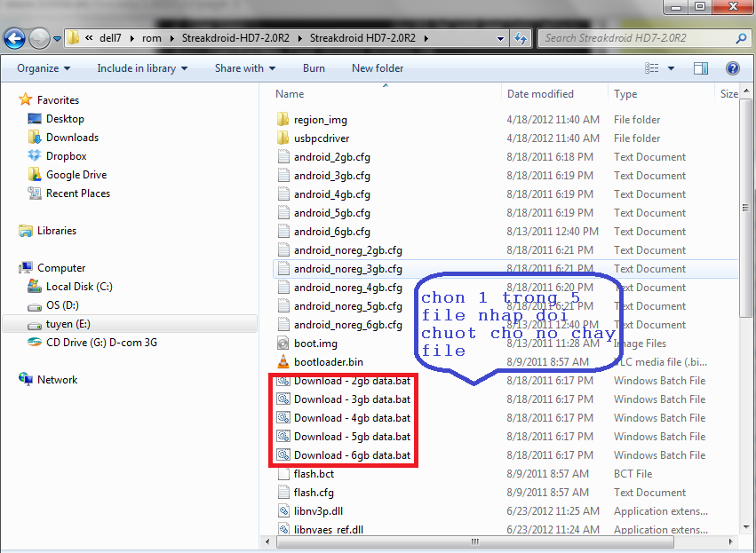The width and height of the screenshot is (756, 553).
Task: Select the Dropbox icon in Favorites
Action: (x=36, y=156)
